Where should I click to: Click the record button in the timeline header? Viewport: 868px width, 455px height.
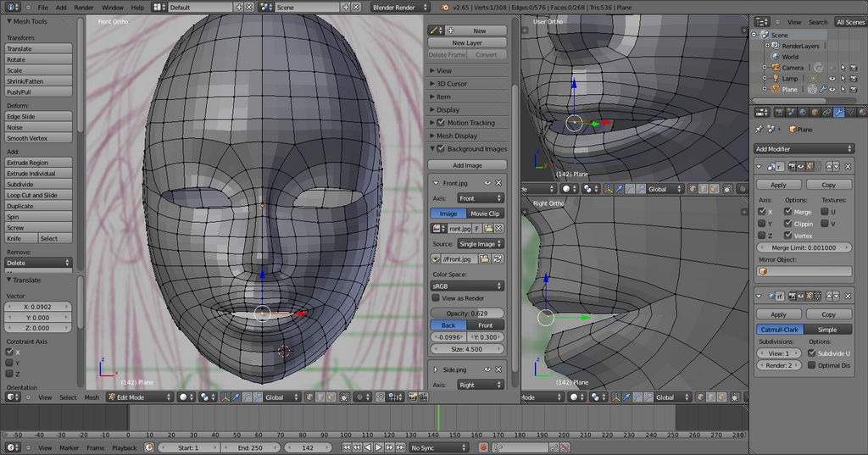483,447
